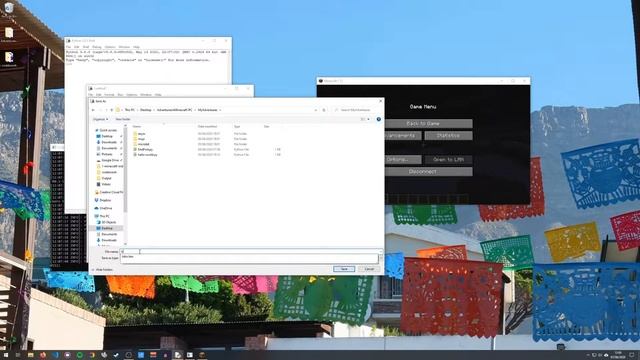Click the Save button in Save As dialog

344,269
